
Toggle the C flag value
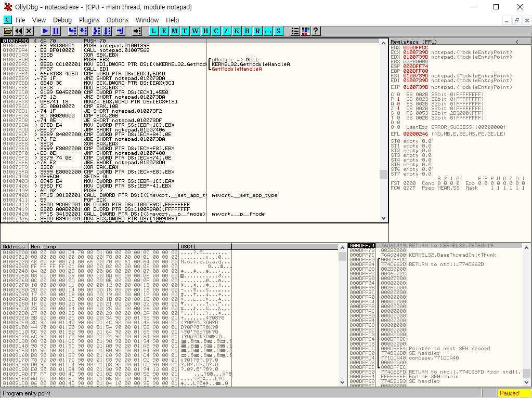(x=398, y=95)
